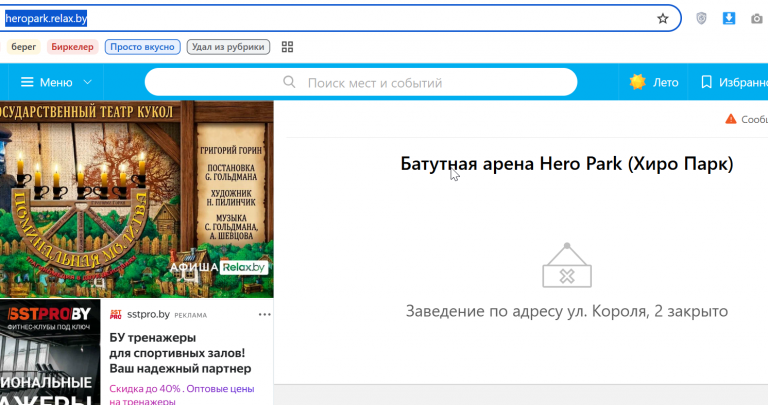Bookmark this page with the star icon
The height and width of the screenshot is (405, 768).
663,19
